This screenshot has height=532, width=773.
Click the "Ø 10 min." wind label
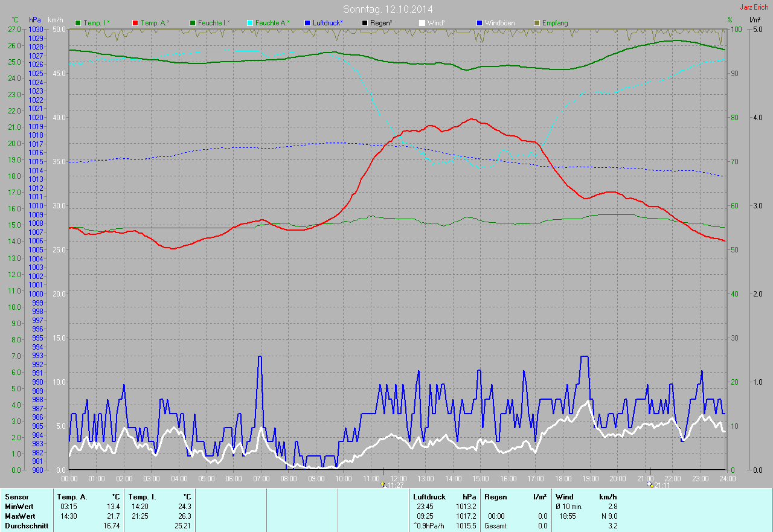(x=569, y=507)
